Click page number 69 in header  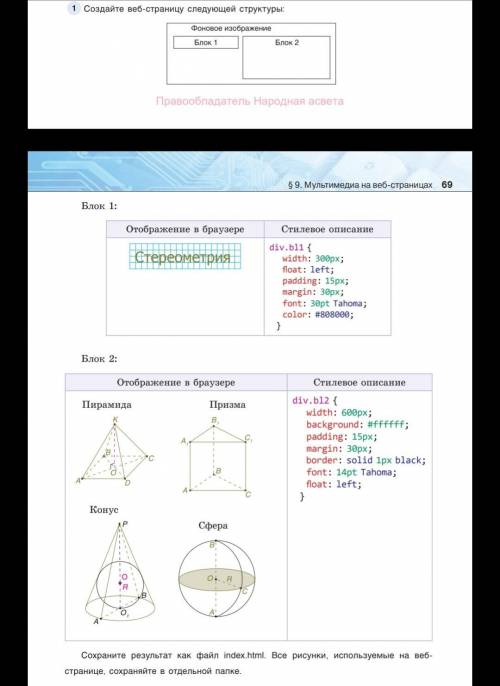447,185
